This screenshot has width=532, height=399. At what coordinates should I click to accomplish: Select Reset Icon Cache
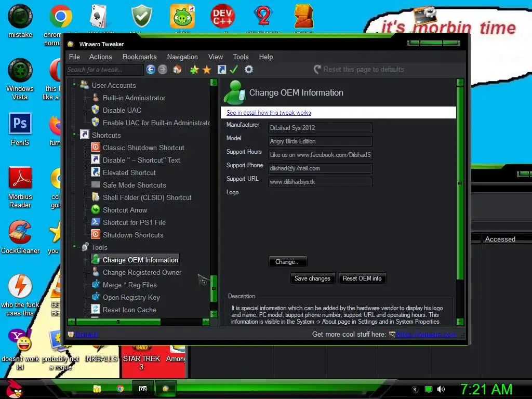click(x=129, y=310)
